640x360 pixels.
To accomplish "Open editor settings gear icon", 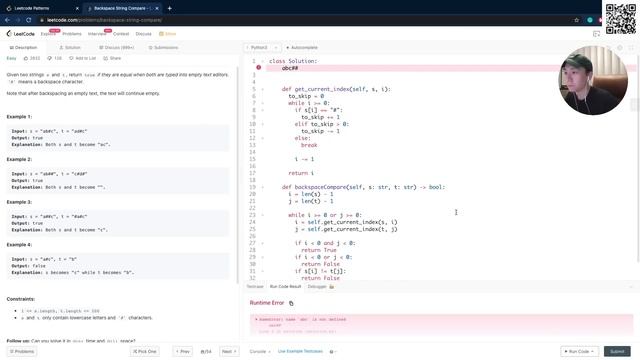I will pyautogui.click(x=620, y=48).
